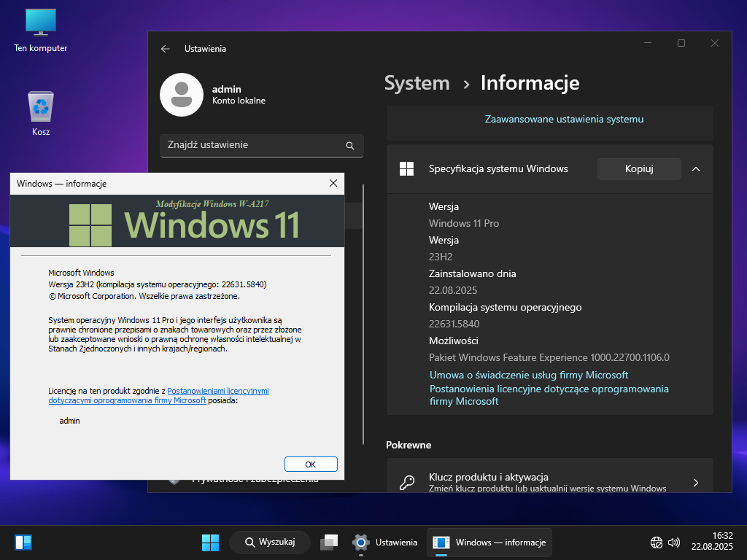Screen dimensions: 747x560
Task: Open Zaawansowane ustawienia systemu link
Action: (x=564, y=119)
